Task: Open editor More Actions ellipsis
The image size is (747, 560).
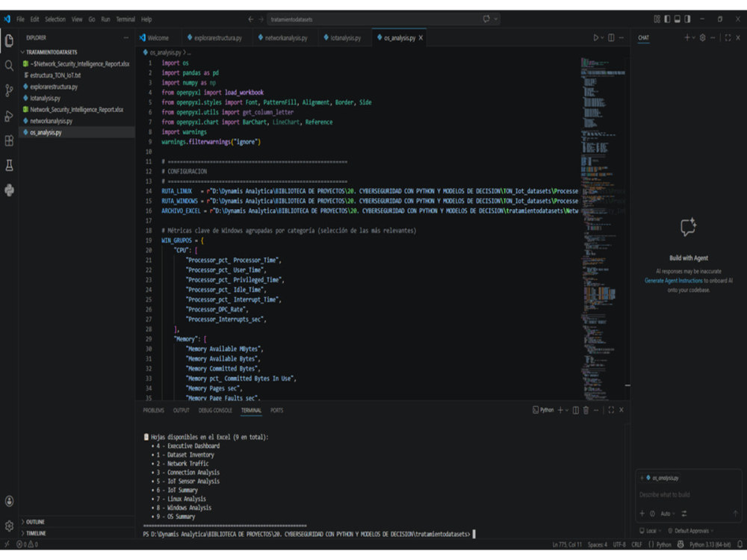Action: [x=622, y=37]
